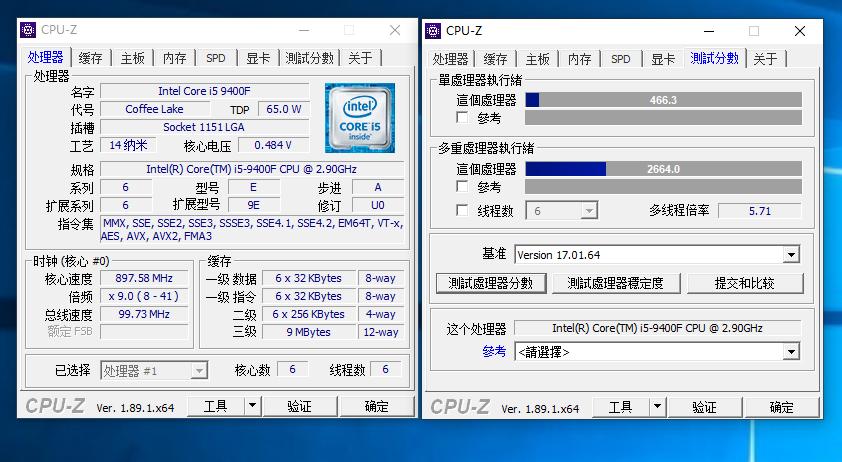The image size is (842, 462).
Task: Switch to 缓存 tab in left window
Action: pos(90,58)
